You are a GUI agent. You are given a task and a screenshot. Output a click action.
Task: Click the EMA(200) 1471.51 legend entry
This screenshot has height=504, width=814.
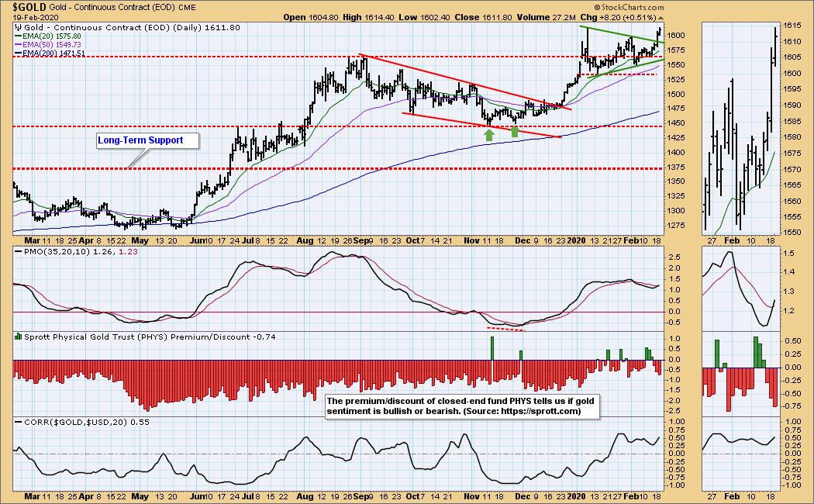(54, 53)
